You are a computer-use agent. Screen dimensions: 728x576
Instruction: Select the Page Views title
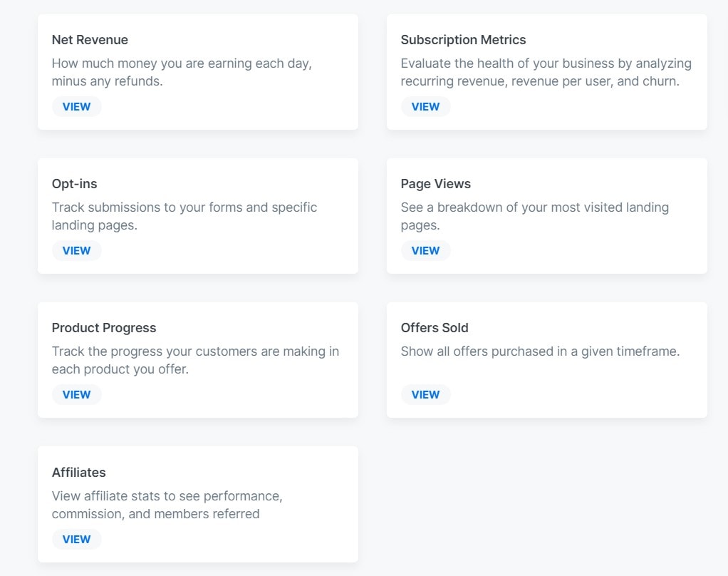coord(435,184)
